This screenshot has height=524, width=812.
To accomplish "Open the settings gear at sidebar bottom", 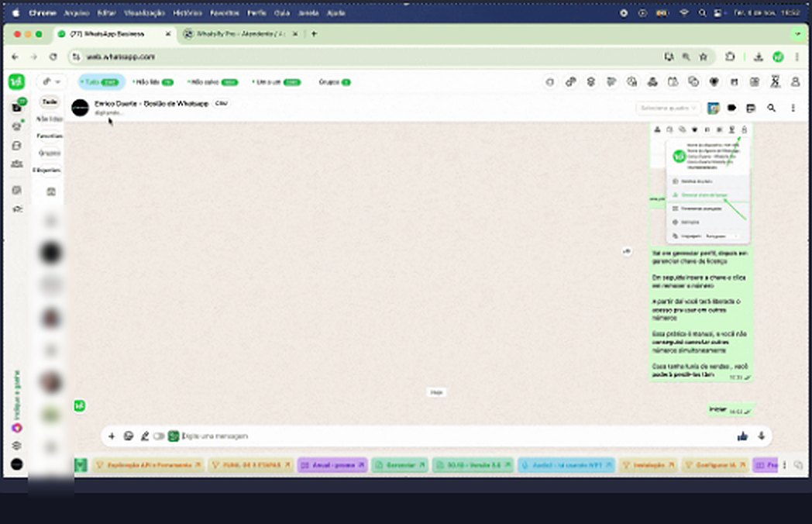I will [x=17, y=445].
